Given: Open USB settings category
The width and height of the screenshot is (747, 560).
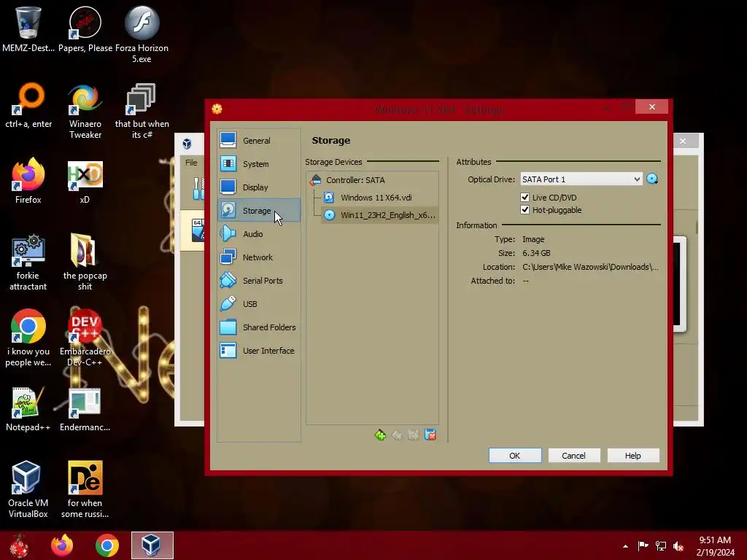Looking at the screenshot, I should click(x=259, y=304).
